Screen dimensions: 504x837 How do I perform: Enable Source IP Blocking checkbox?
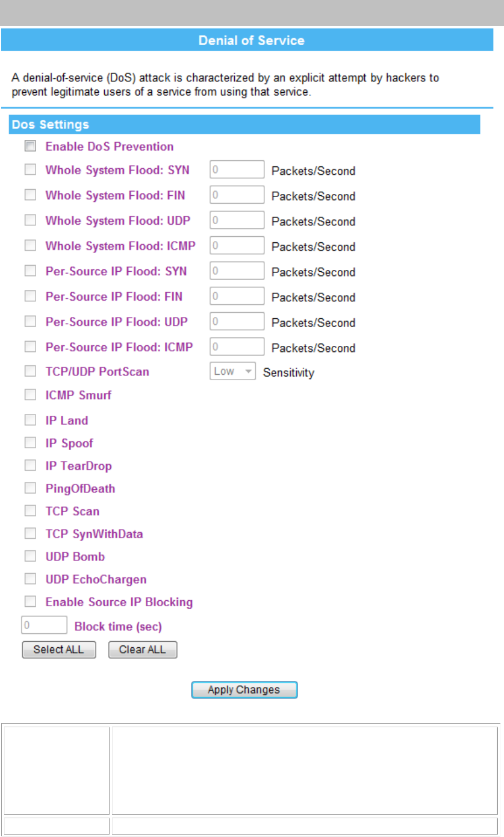[30, 601]
